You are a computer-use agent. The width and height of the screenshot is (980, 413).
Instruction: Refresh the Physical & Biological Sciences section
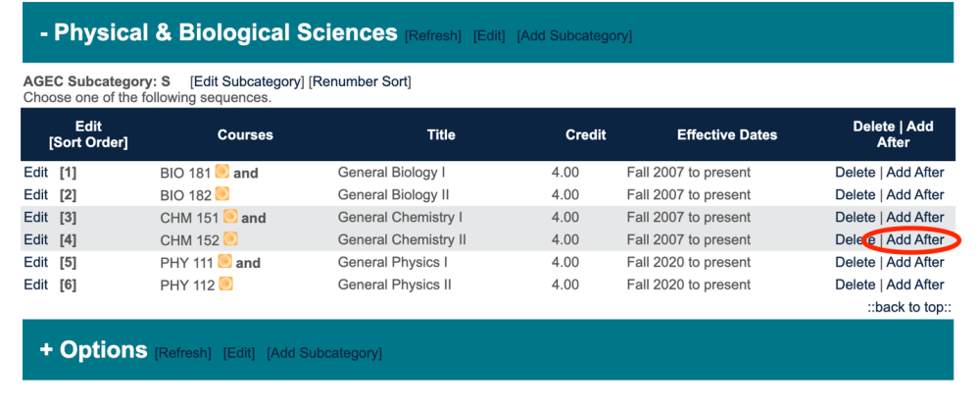coord(432,36)
